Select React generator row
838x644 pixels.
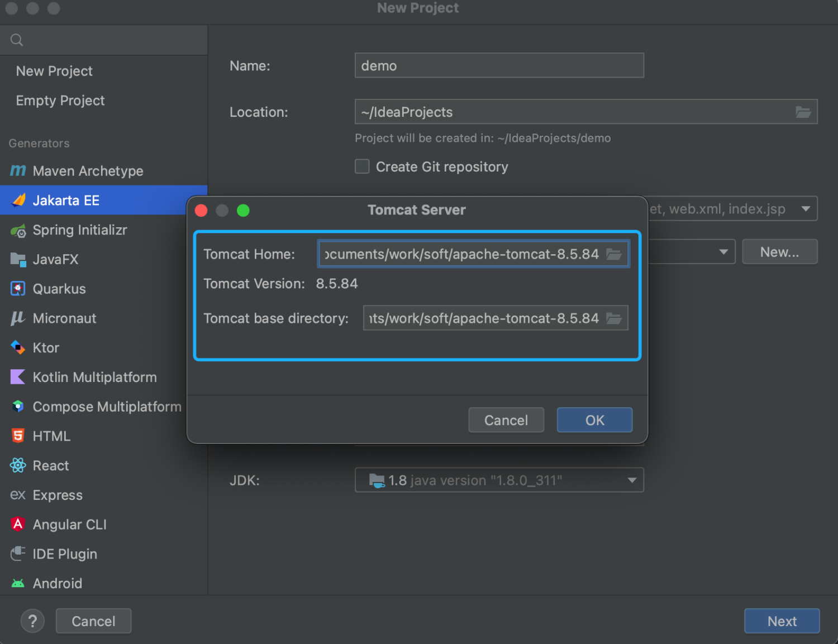103,465
